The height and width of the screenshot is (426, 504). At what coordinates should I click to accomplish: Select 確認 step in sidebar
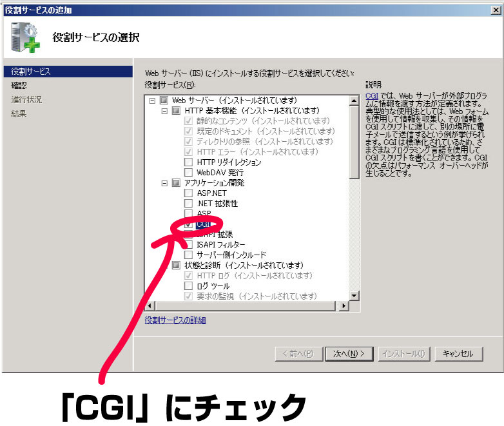[x=19, y=86]
